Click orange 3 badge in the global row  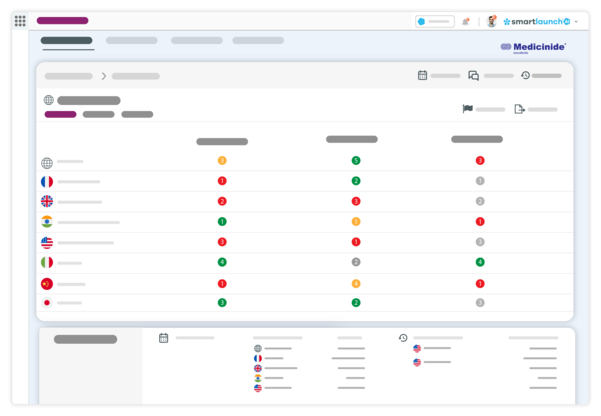click(222, 160)
